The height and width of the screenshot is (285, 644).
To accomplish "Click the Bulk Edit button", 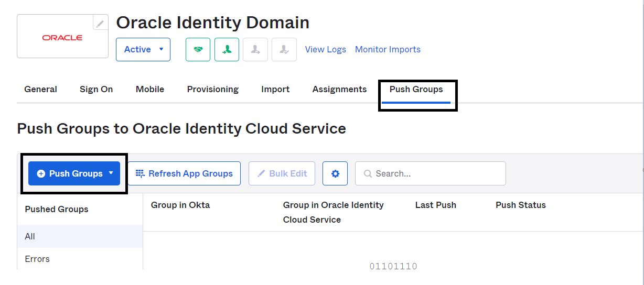I will point(282,173).
